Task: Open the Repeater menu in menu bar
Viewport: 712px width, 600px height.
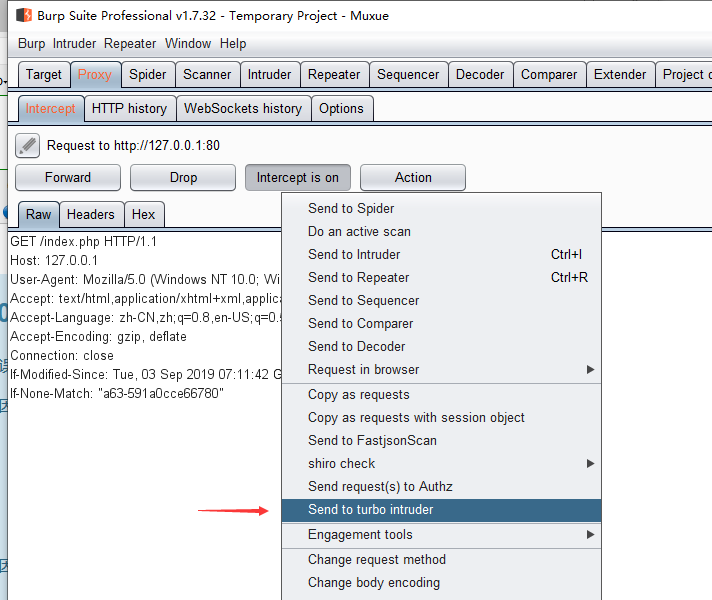Action: (130, 44)
